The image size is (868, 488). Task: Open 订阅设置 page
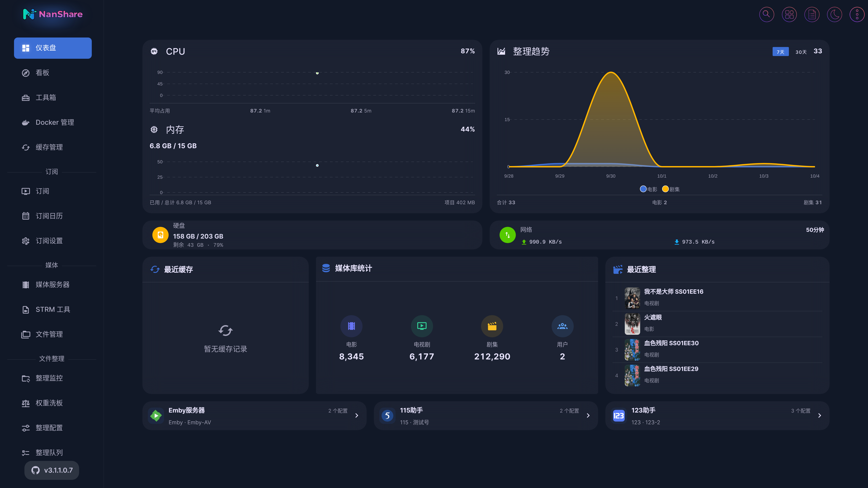53,241
